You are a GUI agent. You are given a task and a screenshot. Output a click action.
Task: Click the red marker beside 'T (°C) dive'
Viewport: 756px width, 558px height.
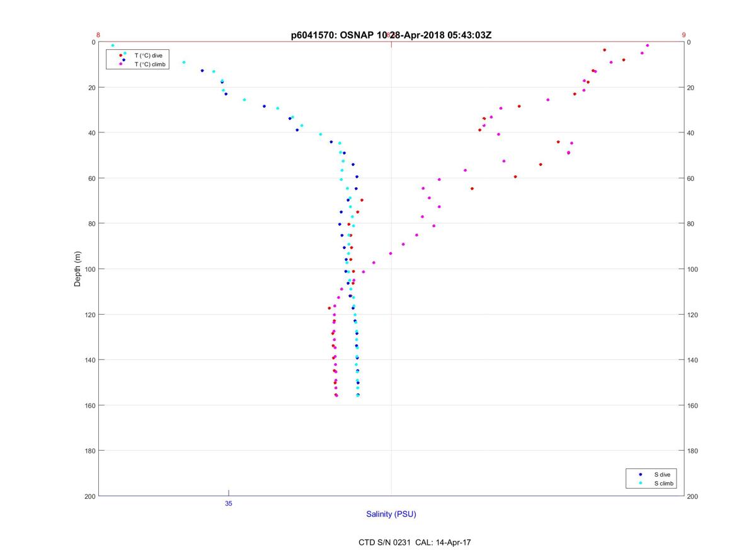click(x=121, y=55)
